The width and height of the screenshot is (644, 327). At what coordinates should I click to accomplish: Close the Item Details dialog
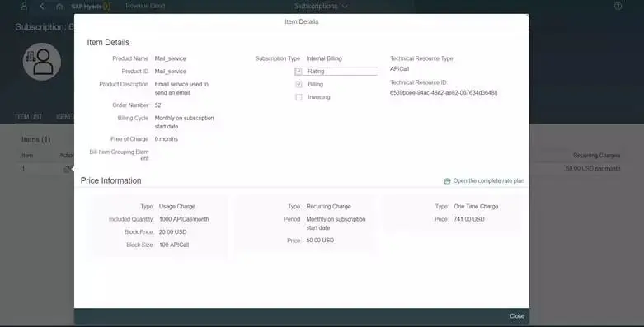[x=517, y=316]
